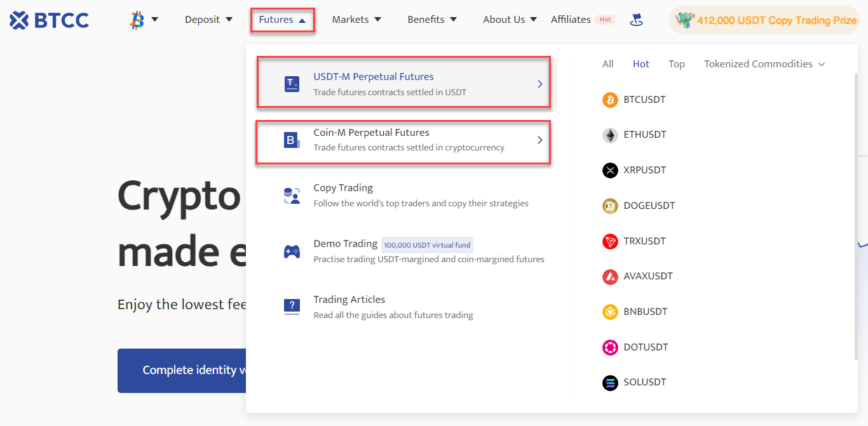Click the TRXUSDT Tron icon
Screen dimensions: 868x426
610,241
